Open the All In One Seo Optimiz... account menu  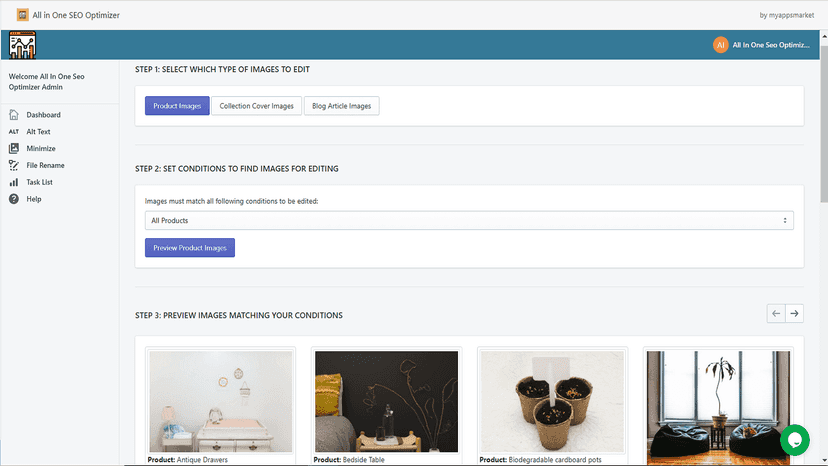pyautogui.click(x=771, y=45)
